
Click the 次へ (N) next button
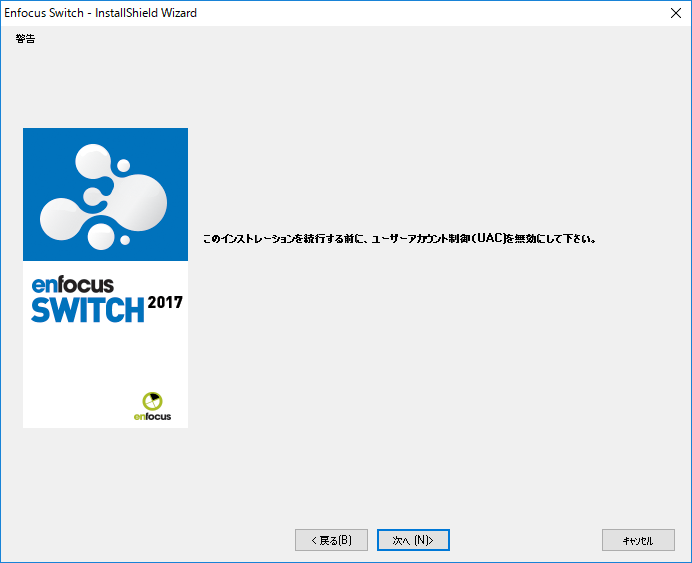(x=413, y=540)
